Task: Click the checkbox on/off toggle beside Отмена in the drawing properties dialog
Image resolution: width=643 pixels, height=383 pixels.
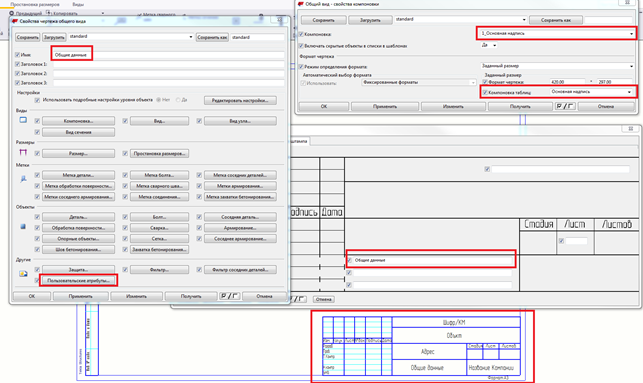Action: 230,296
